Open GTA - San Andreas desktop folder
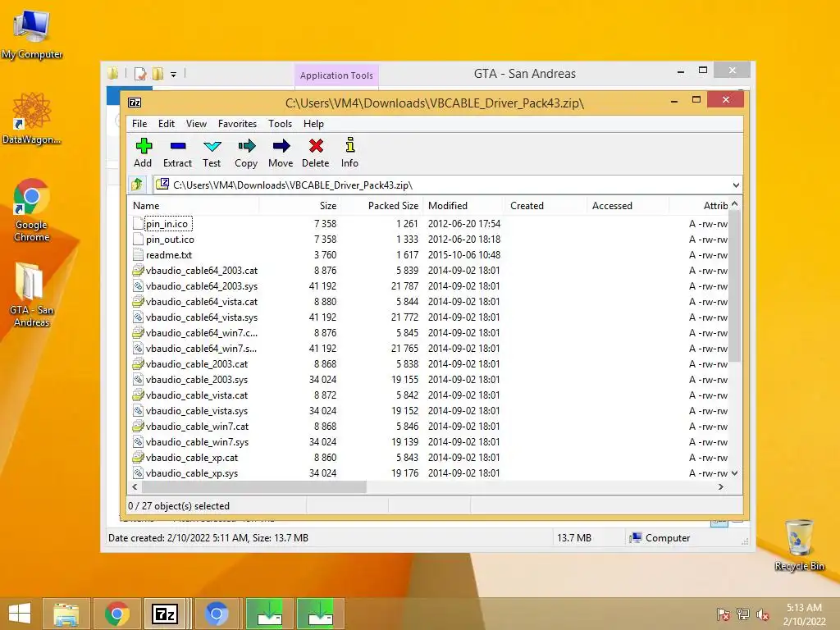The image size is (840, 630). click(x=32, y=294)
